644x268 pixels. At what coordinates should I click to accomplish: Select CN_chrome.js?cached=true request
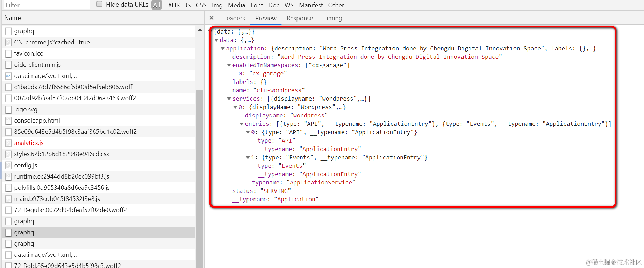click(99, 42)
